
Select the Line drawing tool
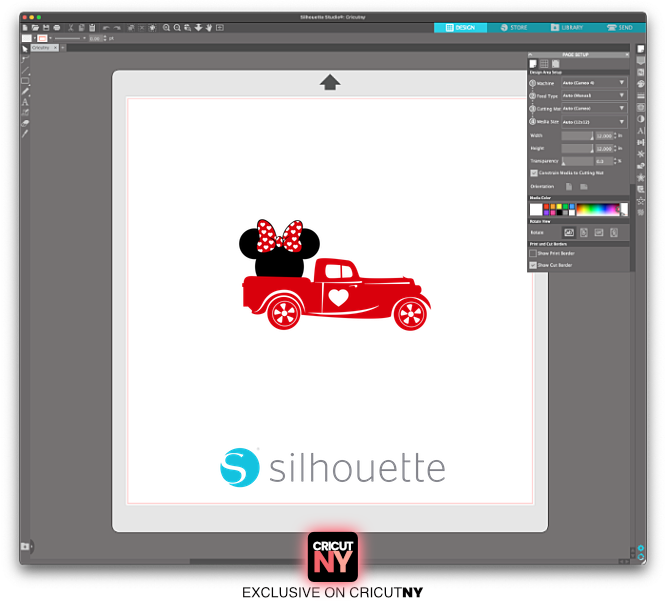[25, 70]
